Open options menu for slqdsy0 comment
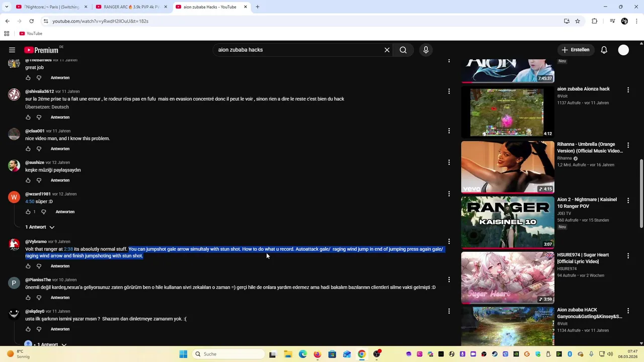Image resolution: width=644 pixels, height=362 pixels. (x=449, y=311)
